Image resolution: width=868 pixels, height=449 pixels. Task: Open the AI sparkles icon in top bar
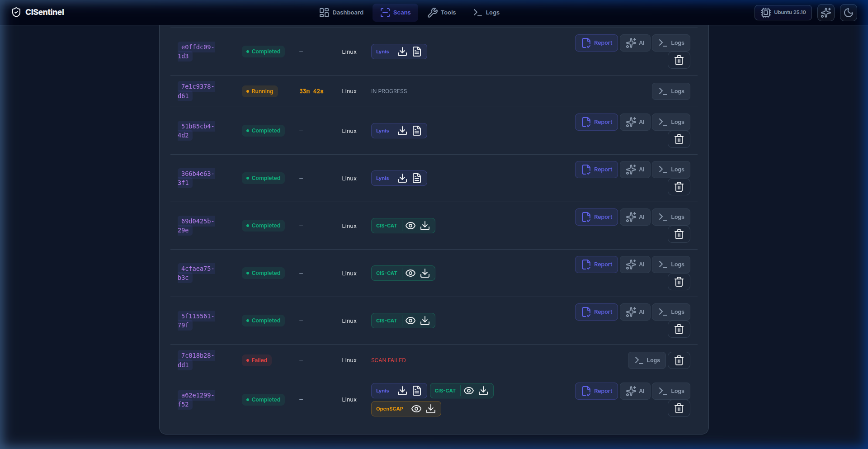pos(826,13)
